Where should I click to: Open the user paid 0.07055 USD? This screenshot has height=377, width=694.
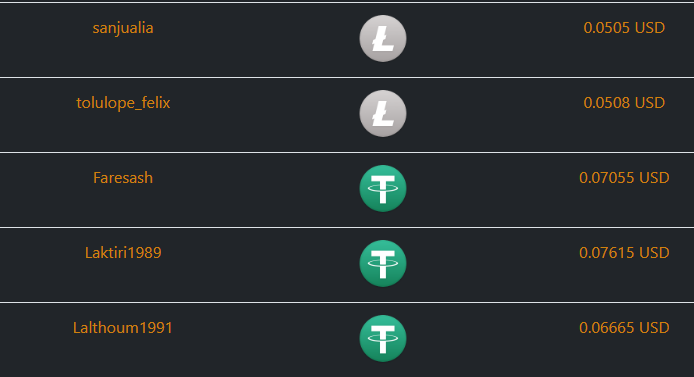123,178
